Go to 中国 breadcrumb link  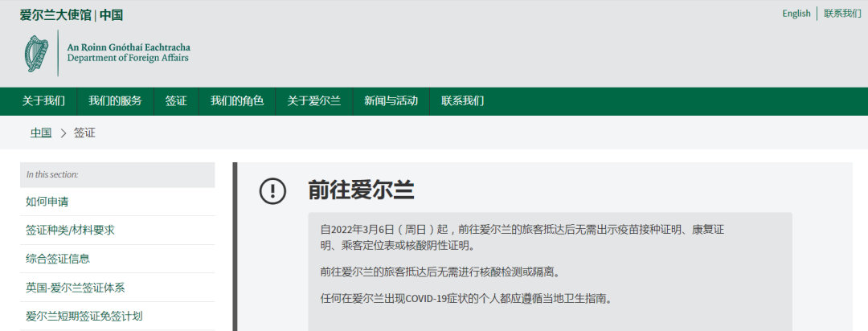coord(41,133)
